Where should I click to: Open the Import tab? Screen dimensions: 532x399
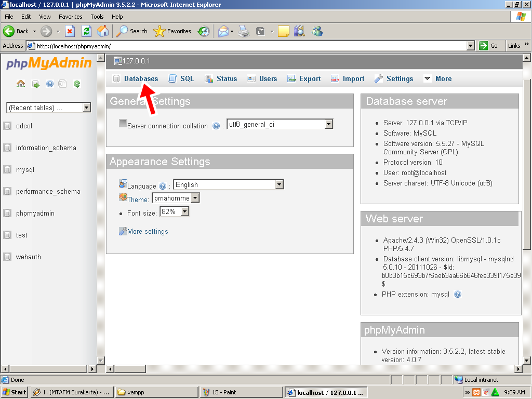tap(348, 79)
